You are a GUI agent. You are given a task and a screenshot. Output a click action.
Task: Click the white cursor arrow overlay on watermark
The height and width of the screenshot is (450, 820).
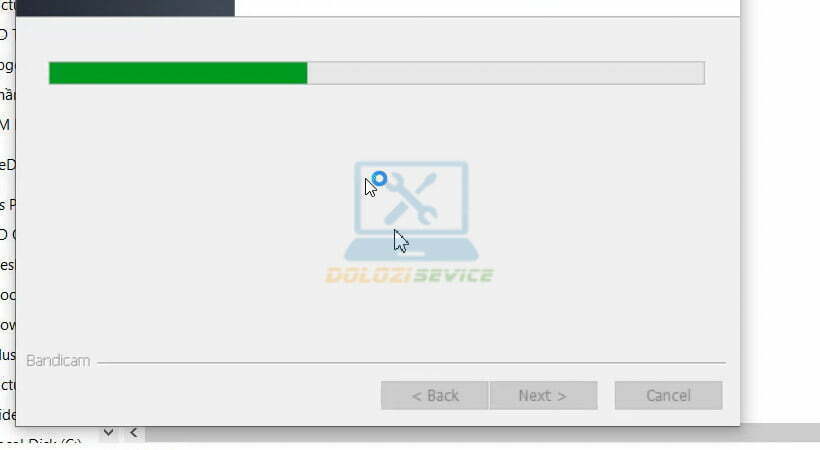coord(401,241)
